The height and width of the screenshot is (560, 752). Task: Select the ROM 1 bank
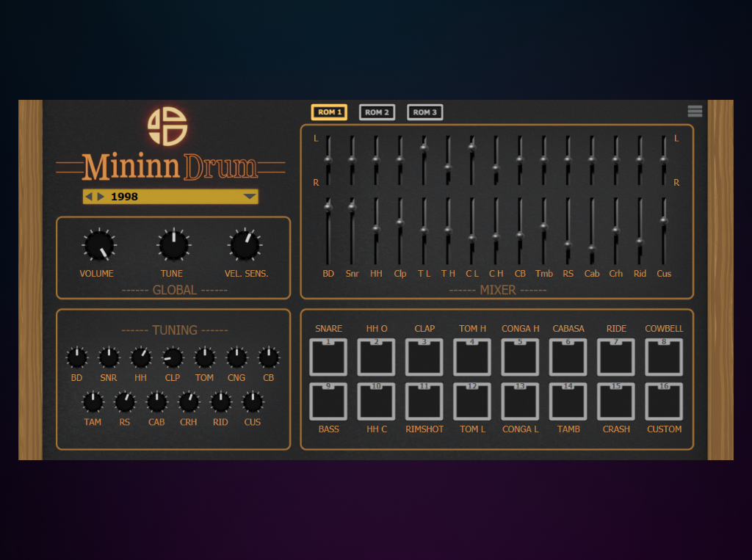coord(329,112)
